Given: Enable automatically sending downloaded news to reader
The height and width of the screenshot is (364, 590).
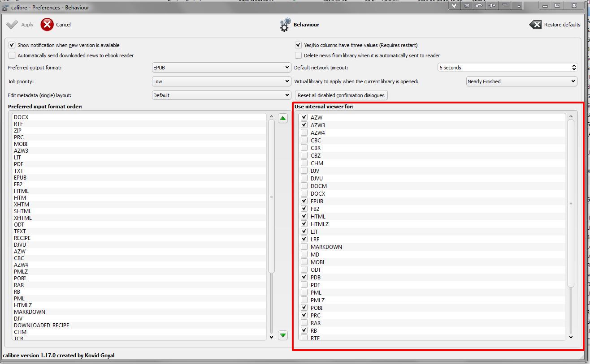Looking at the screenshot, I should coord(12,56).
